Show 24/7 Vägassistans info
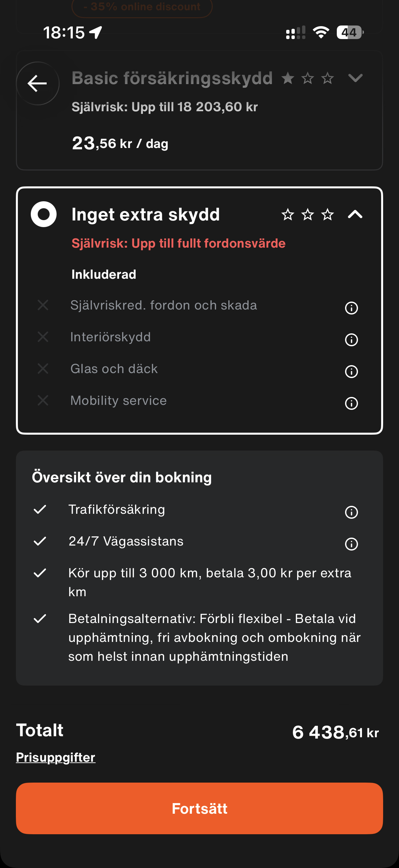 point(351,544)
